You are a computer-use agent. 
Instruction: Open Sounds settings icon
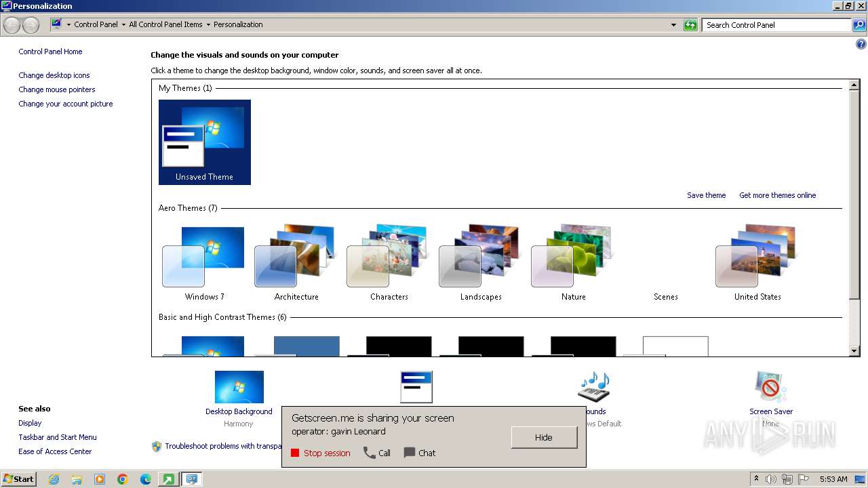point(593,387)
